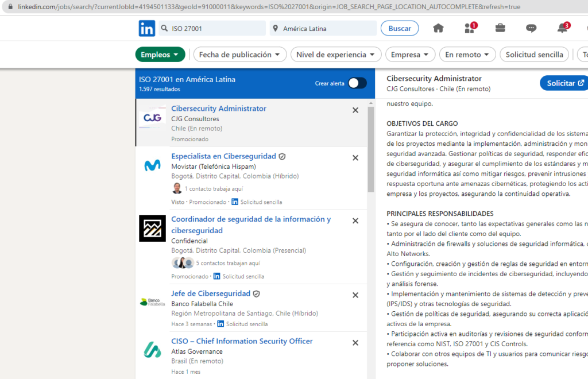Open the Messaging chat icon

[531, 28]
